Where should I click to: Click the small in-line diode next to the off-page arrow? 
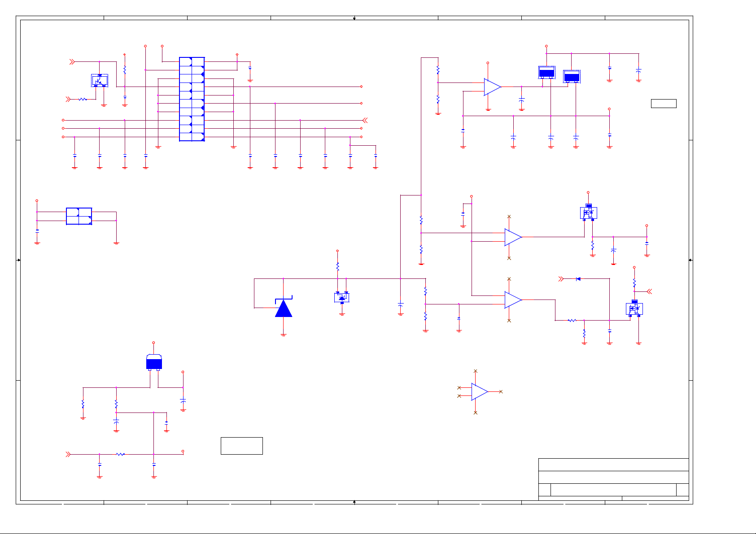tap(578, 279)
